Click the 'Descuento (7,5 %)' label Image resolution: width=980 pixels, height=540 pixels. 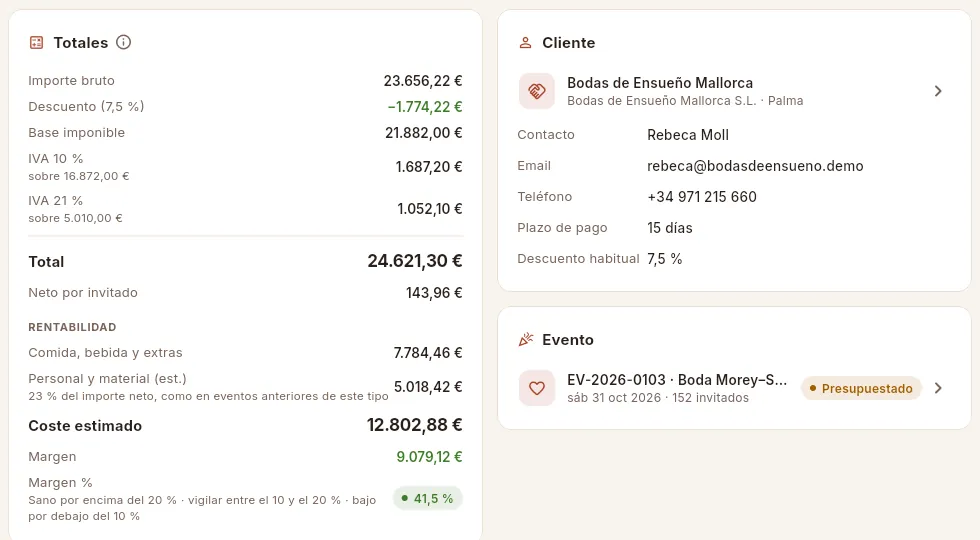click(x=86, y=107)
